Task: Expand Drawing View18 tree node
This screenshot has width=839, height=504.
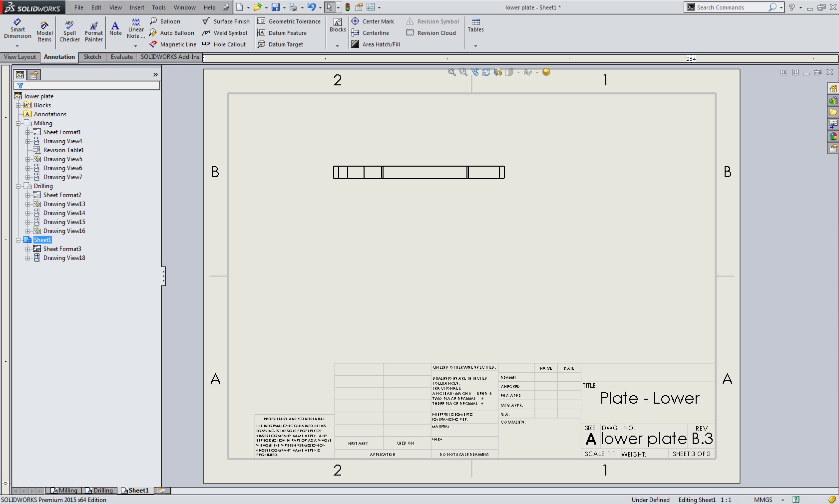Action: tap(28, 258)
